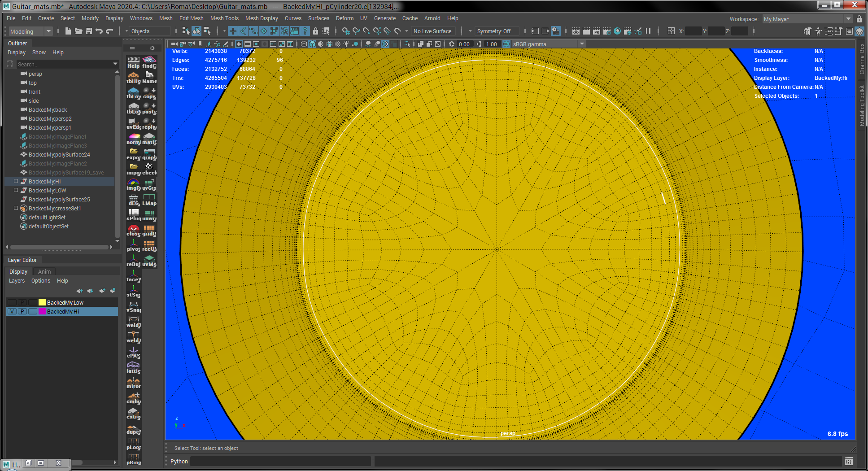Open the Arnold menu
868x471 pixels.
pos(432,18)
